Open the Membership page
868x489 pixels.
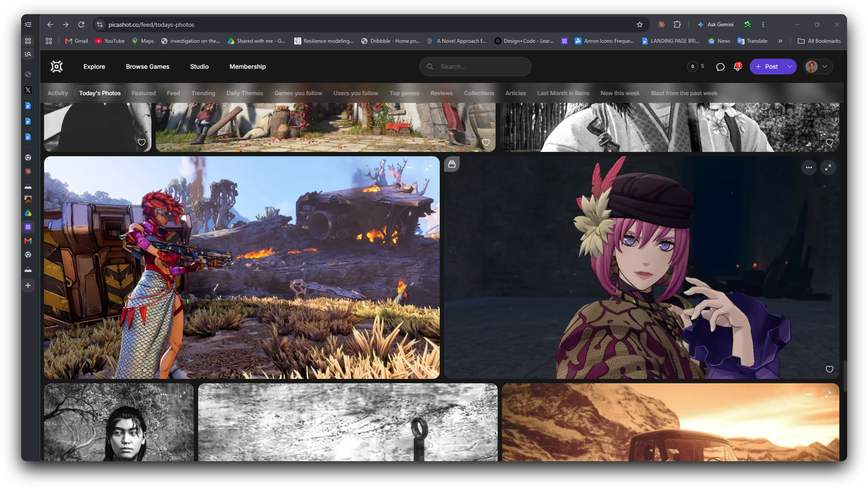coord(248,67)
